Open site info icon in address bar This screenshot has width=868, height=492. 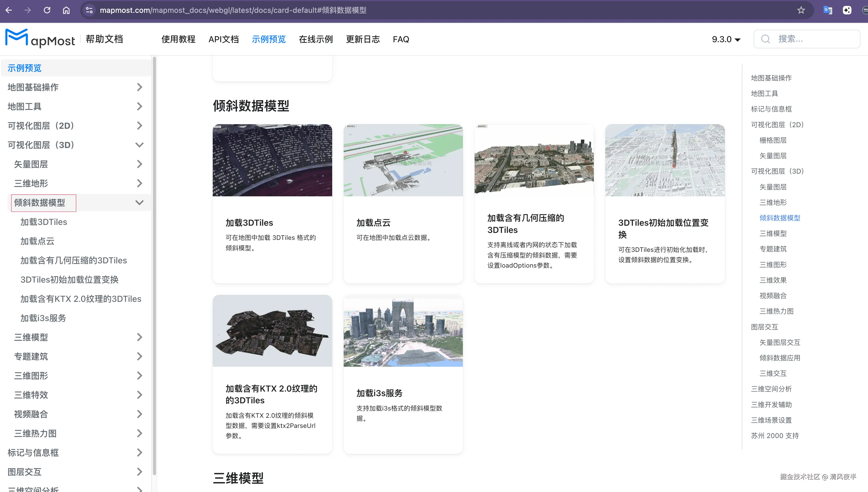tap(89, 10)
